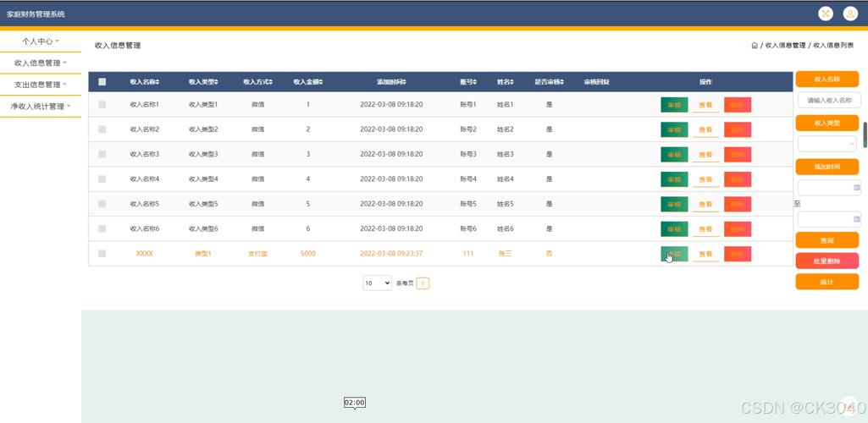Image resolution: width=868 pixels, height=423 pixels.
Task: Click 查看 for row 收入名称2
Action: 705,129
